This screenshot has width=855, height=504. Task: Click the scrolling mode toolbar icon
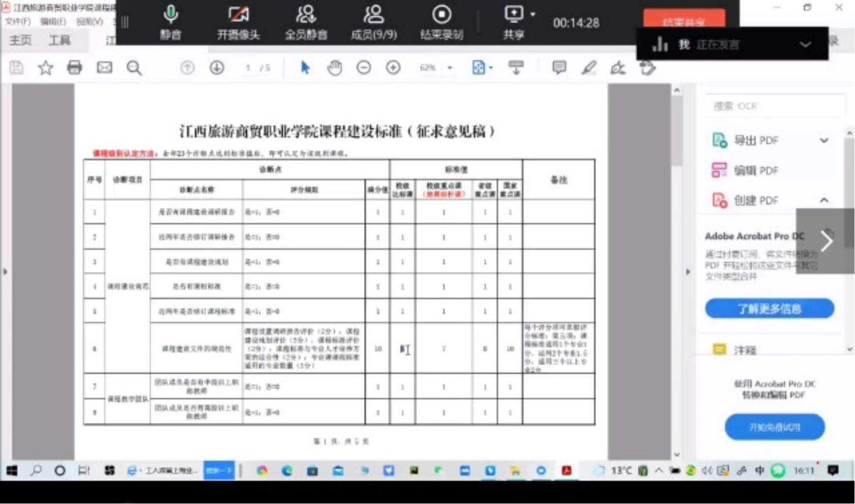pos(516,67)
